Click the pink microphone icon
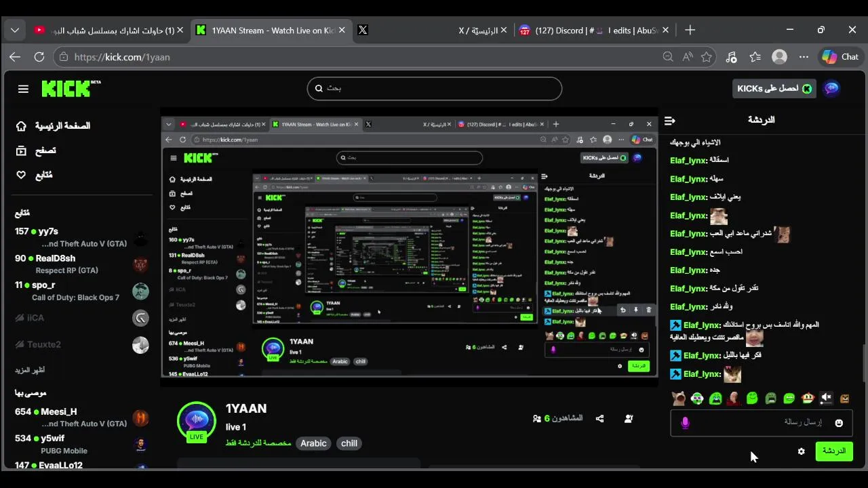Screen dimensions: 868x488 pyautogui.click(x=685, y=423)
